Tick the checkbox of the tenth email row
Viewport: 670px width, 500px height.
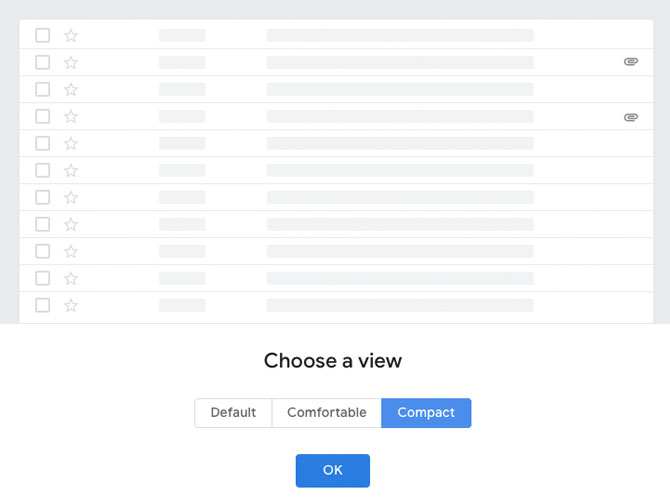pos(43,278)
